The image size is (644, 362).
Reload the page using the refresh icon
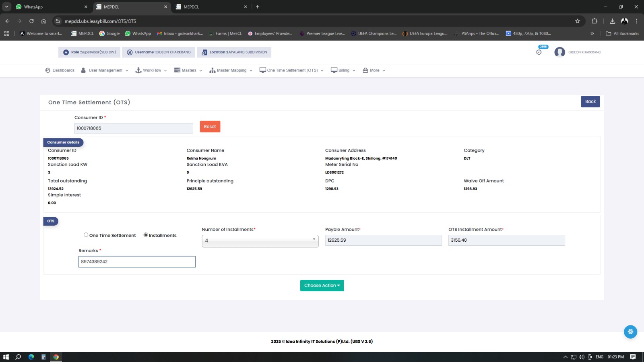31,21
